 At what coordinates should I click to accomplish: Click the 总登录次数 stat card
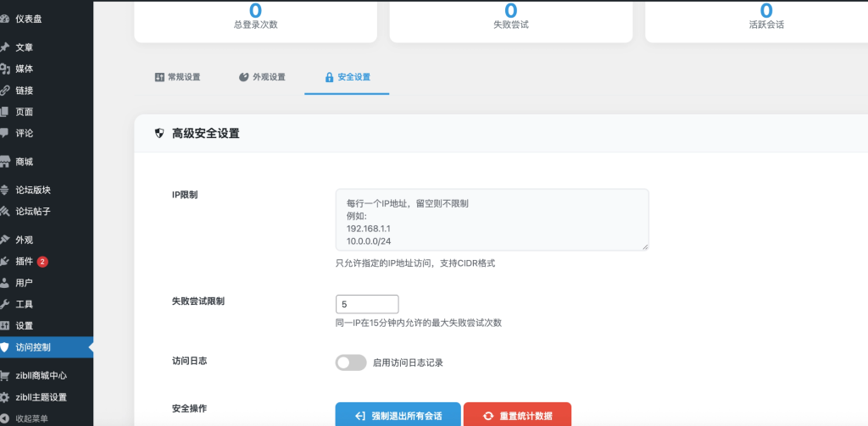pyautogui.click(x=256, y=21)
